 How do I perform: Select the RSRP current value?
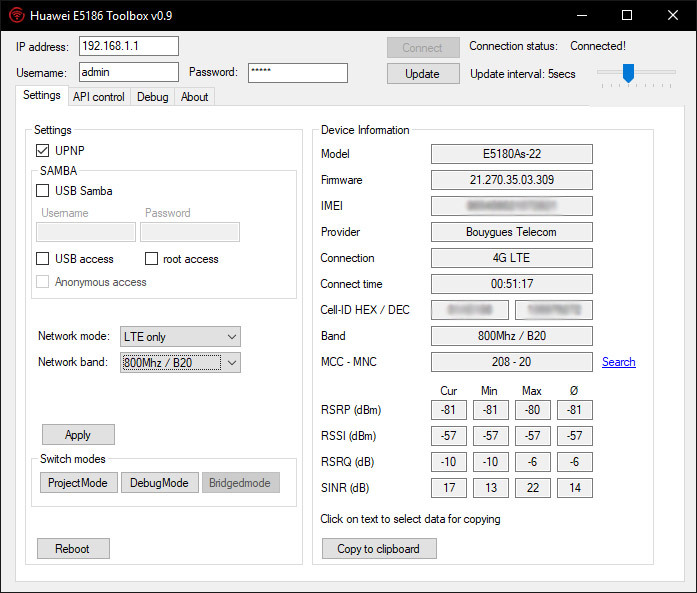449,410
